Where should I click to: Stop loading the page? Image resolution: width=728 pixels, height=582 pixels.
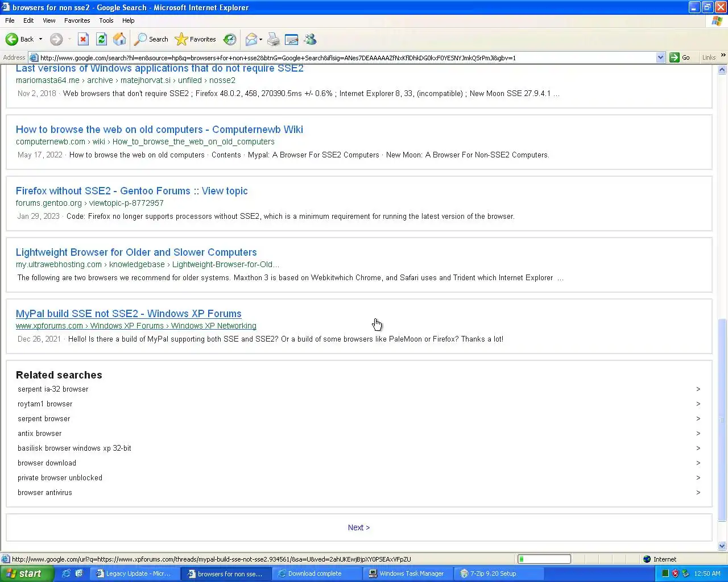(83, 39)
